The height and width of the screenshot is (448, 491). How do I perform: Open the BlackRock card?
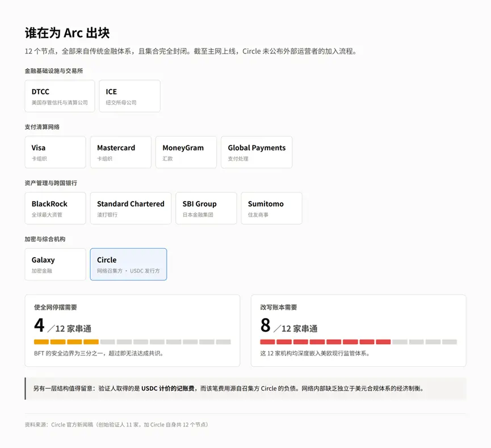(55, 208)
